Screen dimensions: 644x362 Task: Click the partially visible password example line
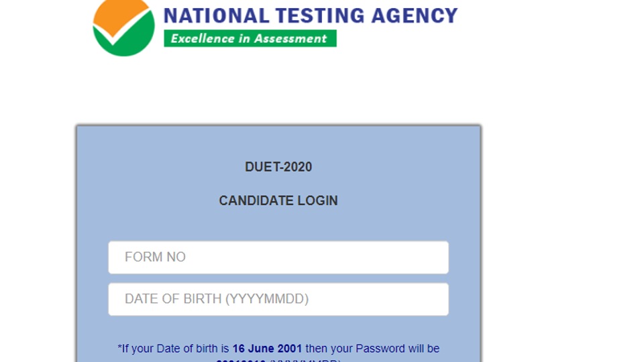click(278, 360)
